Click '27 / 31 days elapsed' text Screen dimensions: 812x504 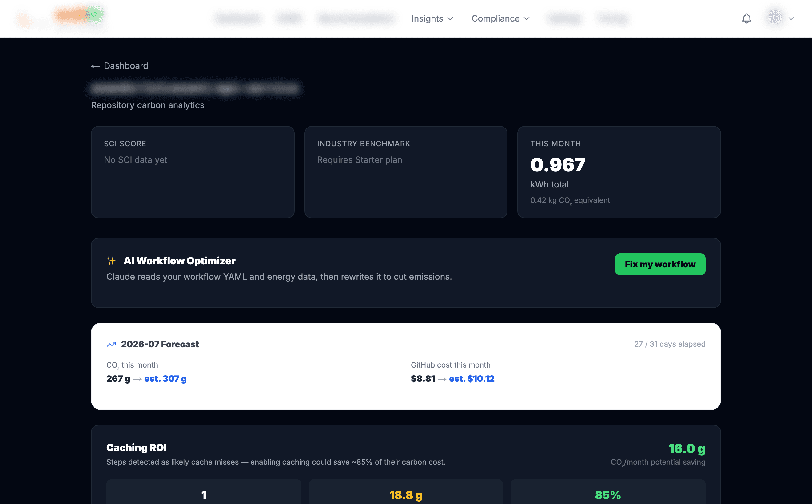[x=670, y=344]
